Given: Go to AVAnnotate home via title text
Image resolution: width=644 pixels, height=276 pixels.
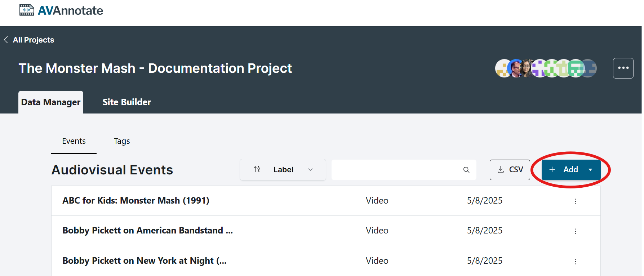Looking at the screenshot, I should (71, 10).
